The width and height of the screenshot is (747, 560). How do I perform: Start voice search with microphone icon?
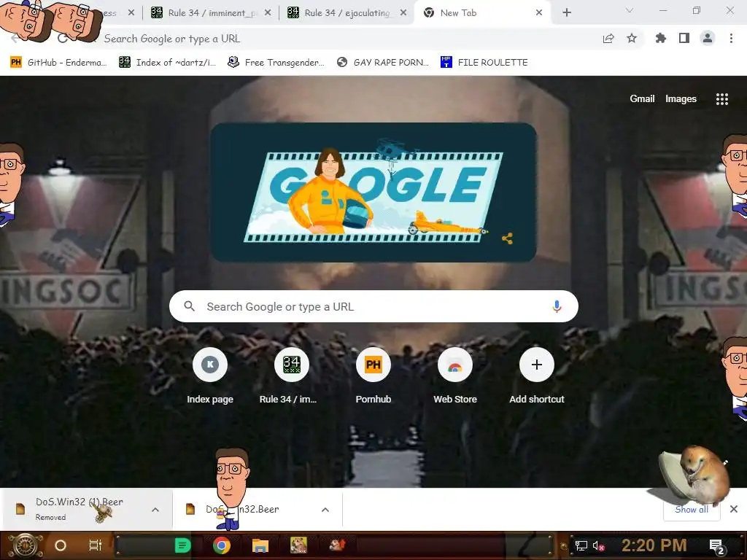[x=557, y=307]
